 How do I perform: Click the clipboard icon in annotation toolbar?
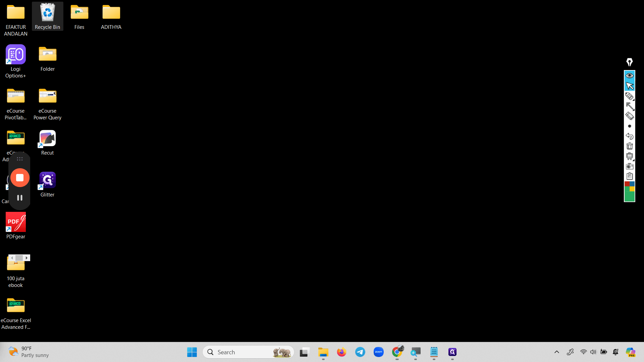click(630, 176)
